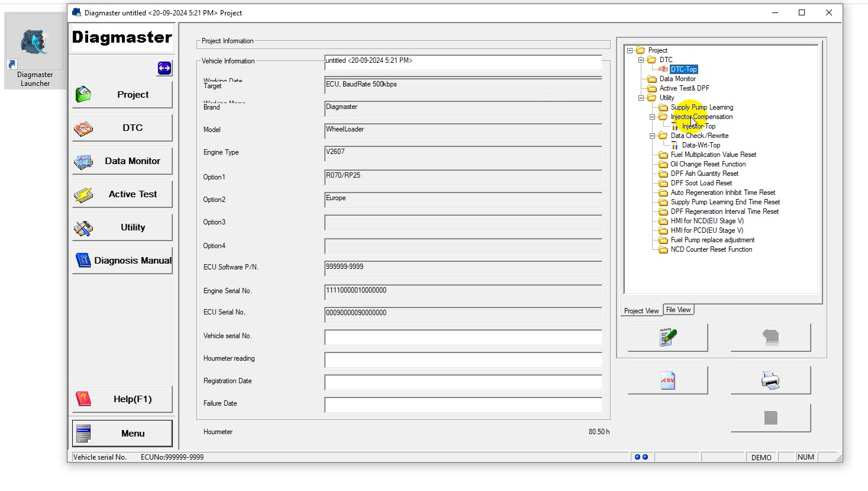Select Supply Pump Learning tree item
The image size is (868, 491).
[x=702, y=107]
